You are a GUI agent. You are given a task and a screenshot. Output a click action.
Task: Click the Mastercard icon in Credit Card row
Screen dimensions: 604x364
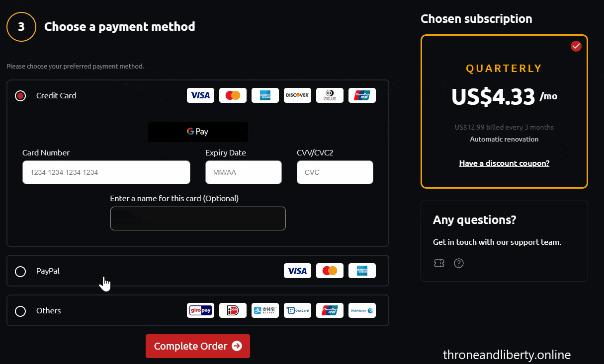point(233,95)
